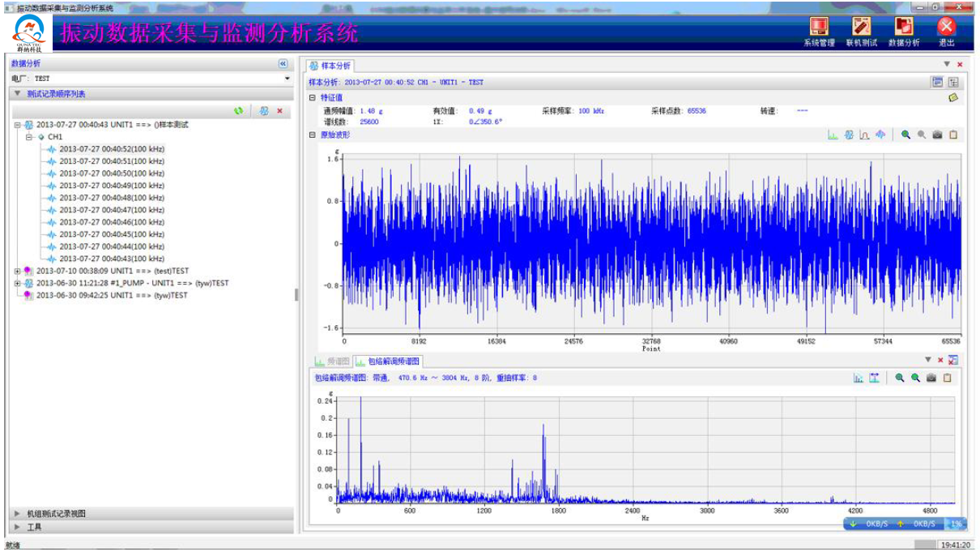Collapse the left 数据分析 panel with double-arrow
This screenshot has height=552, width=980.
283,63
